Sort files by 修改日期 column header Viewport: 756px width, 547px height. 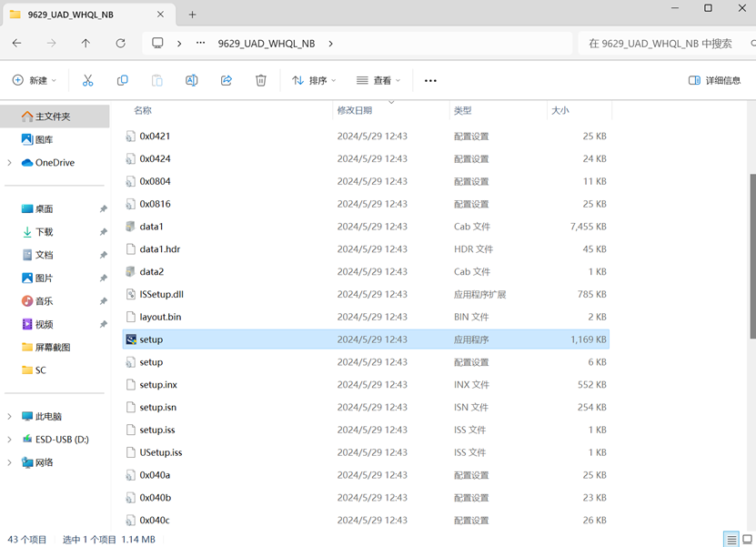click(x=355, y=110)
